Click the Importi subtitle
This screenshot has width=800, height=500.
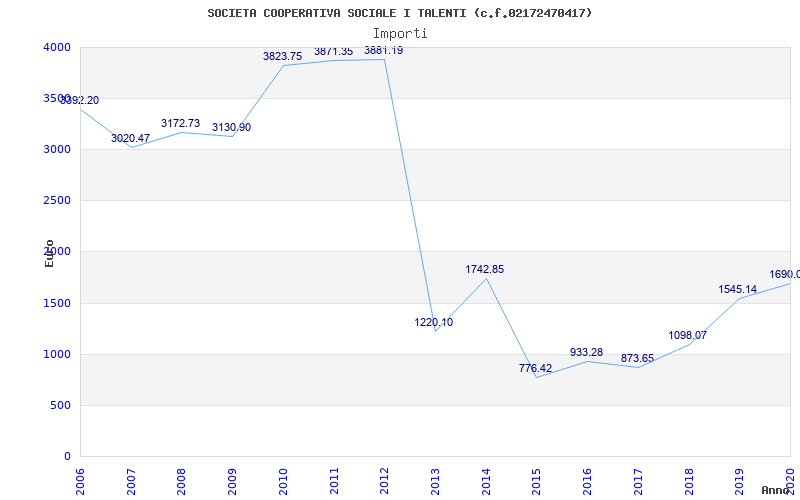[x=400, y=34]
